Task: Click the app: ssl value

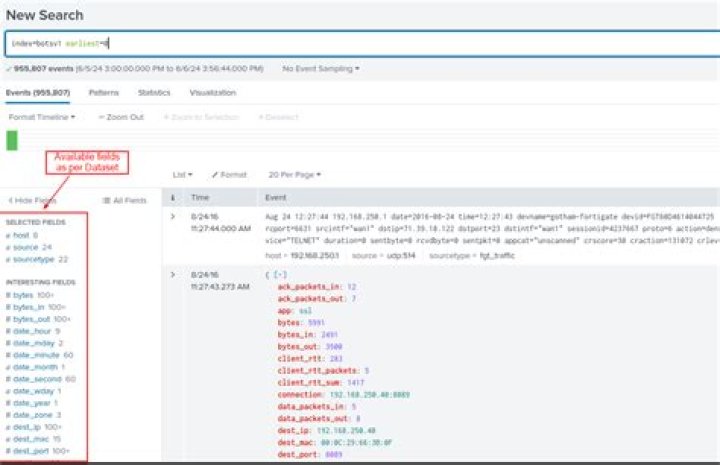Action: pyautogui.click(x=305, y=311)
